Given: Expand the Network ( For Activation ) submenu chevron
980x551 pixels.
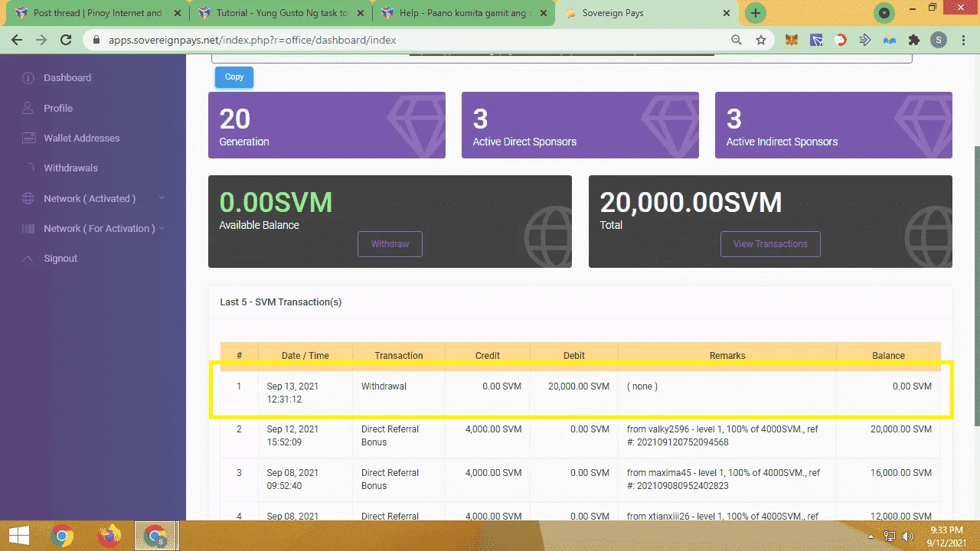Looking at the screenshot, I should point(162,229).
